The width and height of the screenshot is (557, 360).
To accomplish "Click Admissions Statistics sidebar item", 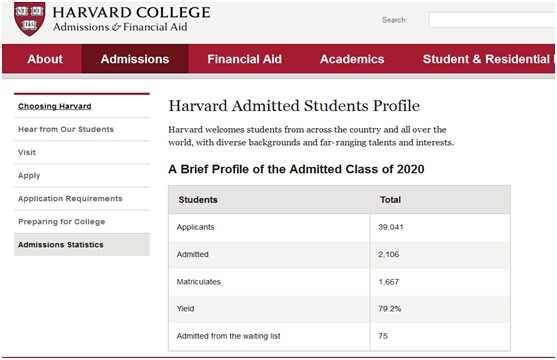I will pyautogui.click(x=82, y=245).
